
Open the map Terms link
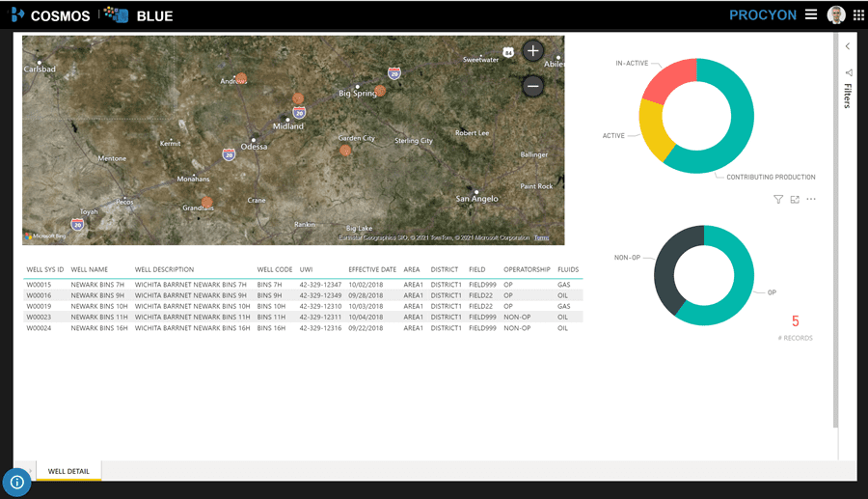point(541,237)
